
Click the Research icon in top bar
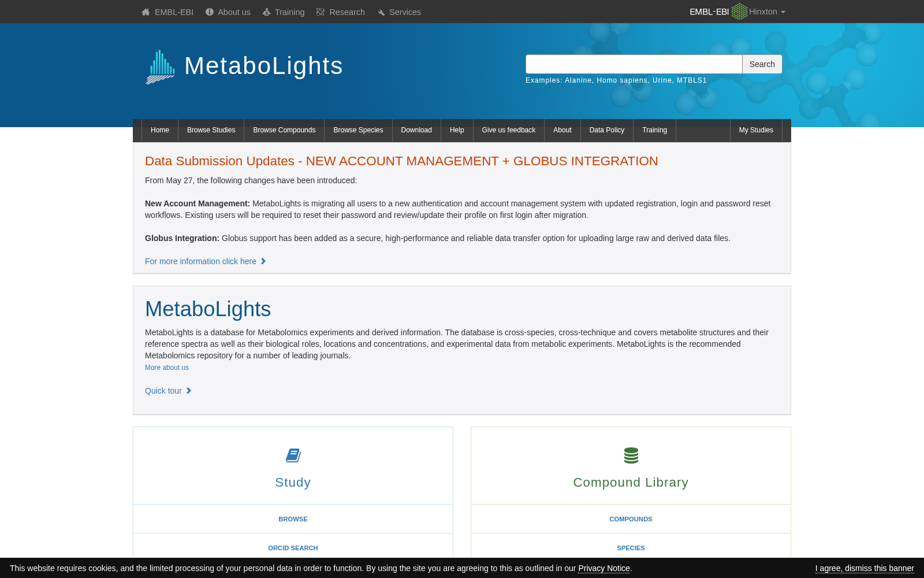coord(321,12)
